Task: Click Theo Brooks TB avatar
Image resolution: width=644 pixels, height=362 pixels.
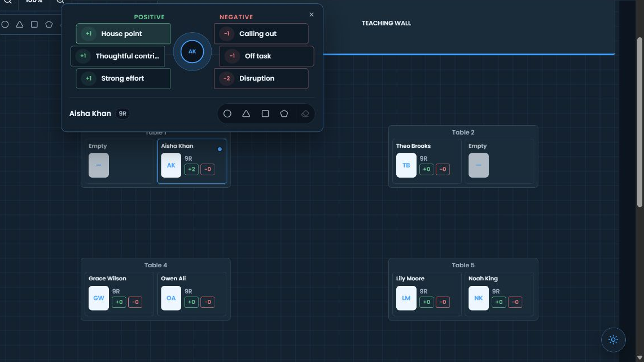Action: 406,165
